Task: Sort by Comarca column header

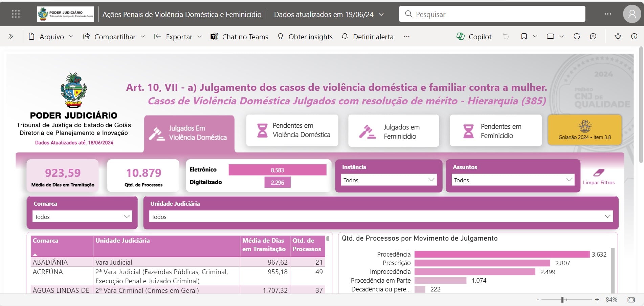Action: (x=62, y=246)
